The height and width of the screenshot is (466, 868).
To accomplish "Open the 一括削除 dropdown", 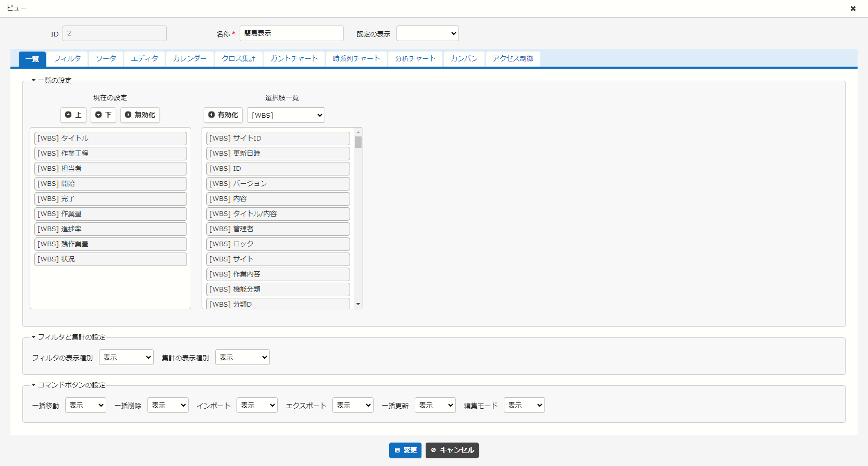I will click(168, 405).
